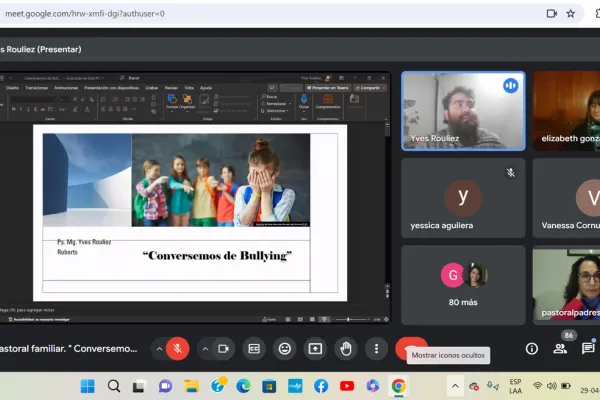The width and height of the screenshot is (600, 400).
Task: Show hidden icons in system tray
Action: pyautogui.click(x=455, y=386)
